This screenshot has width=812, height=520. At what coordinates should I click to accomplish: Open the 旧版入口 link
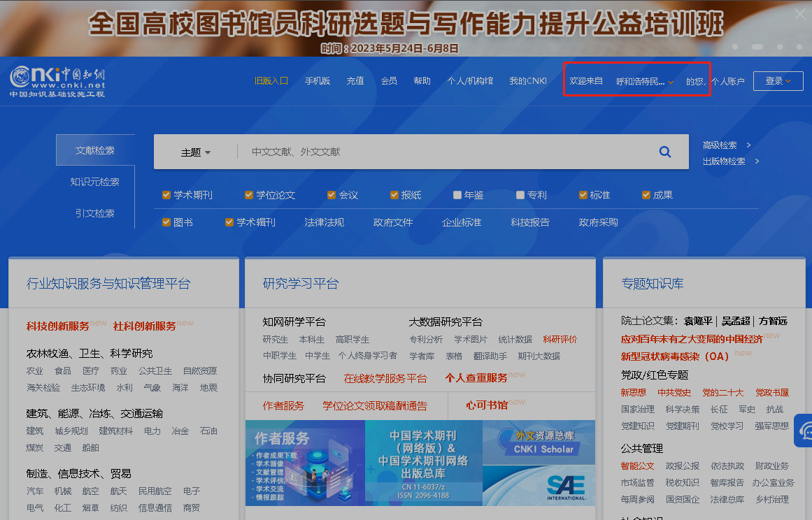pyautogui.click(x=271, y=81)
